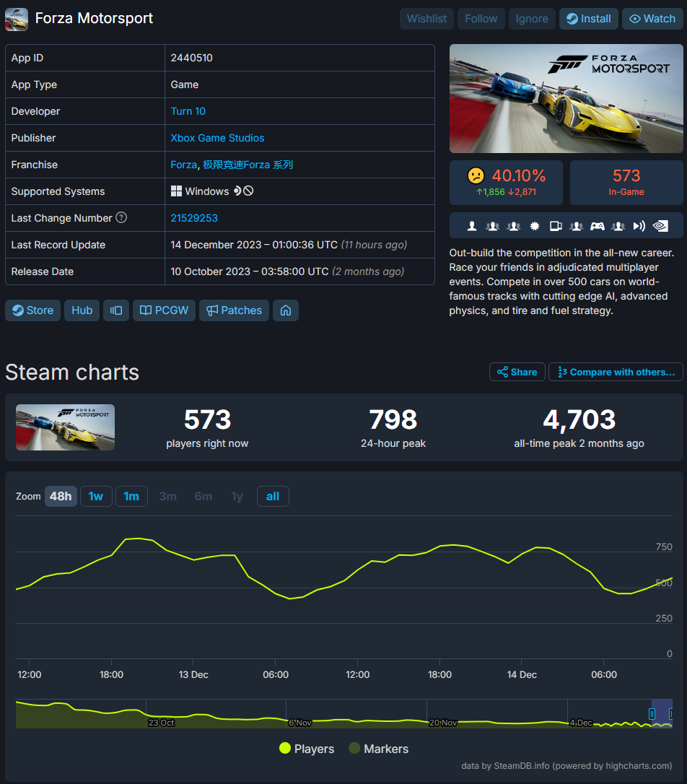Click the NVIDIA GeForce Now icon
This screenshot has width=687, height=784.
pyautogui.click(x=660, y=226)
